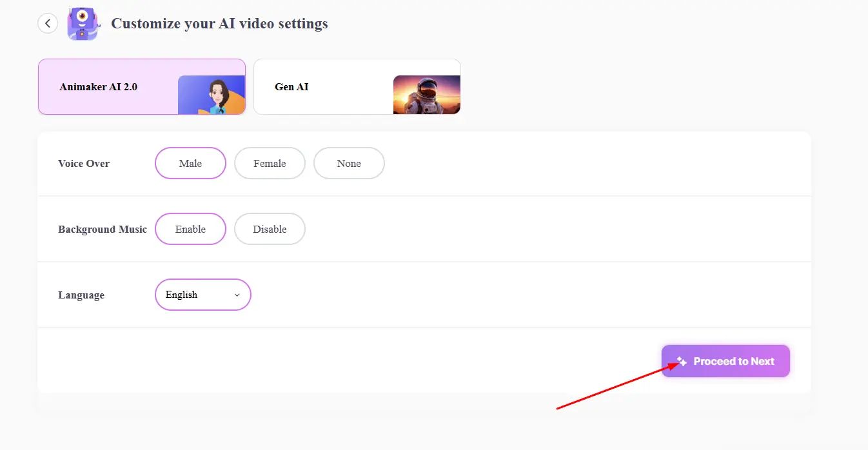Disable background music

270,229
